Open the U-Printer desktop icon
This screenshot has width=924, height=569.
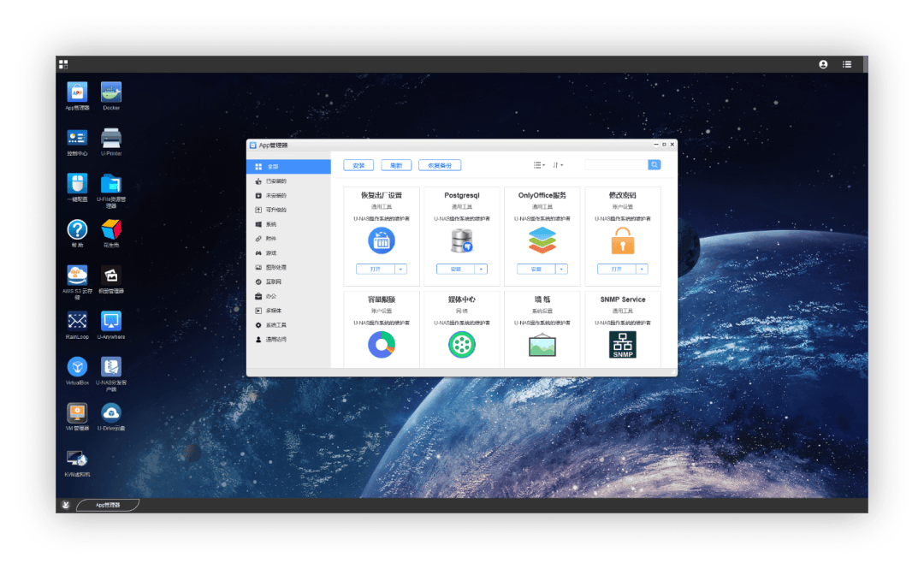(110, 138)
